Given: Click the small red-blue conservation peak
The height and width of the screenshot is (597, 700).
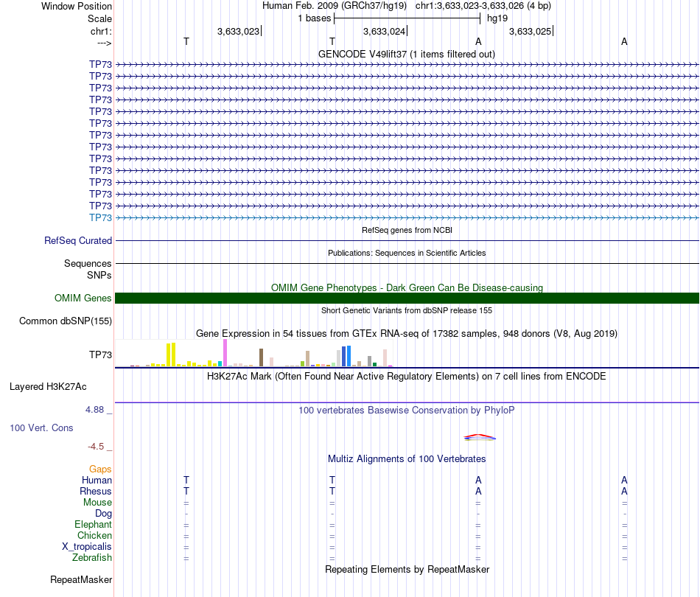Looking at the screenshot, I should pyautogui.click(x=480, y=438).
